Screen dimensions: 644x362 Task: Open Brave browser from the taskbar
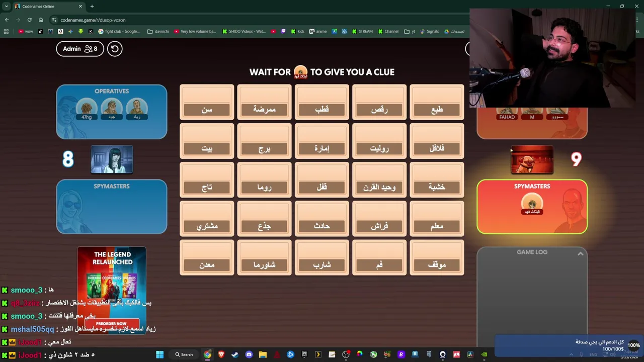pyautogui.click(x=221, y=354)
